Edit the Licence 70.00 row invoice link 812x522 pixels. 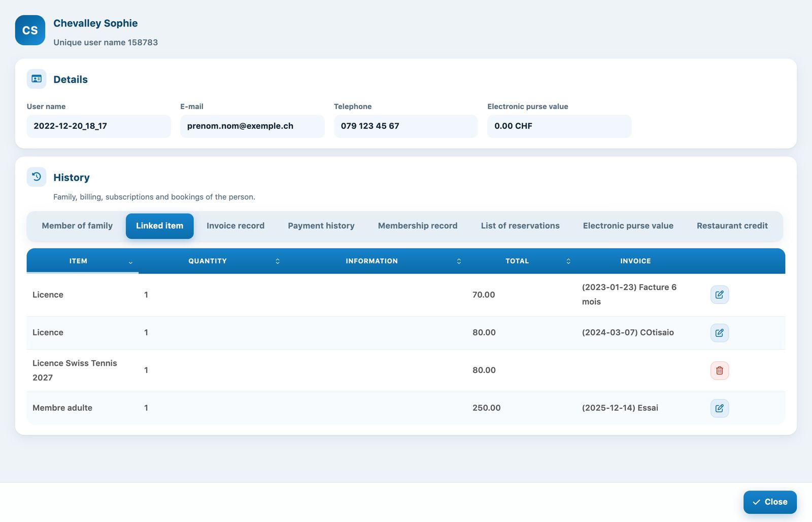[x=720, y=295]
